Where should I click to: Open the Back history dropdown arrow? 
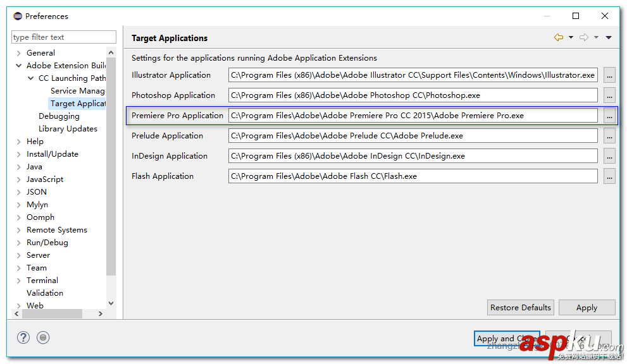tap(571, 38)
